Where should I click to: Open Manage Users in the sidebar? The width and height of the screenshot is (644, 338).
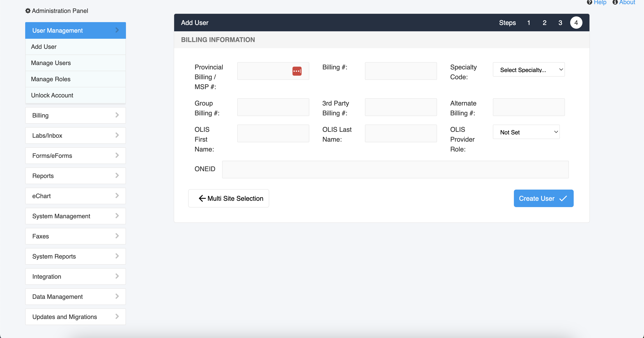[x=76, y=63]
